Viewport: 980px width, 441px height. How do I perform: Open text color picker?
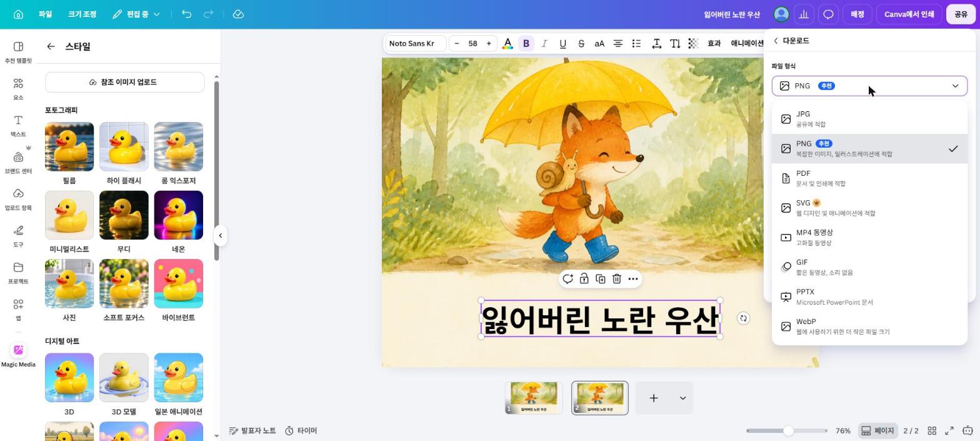click(507, 43)
